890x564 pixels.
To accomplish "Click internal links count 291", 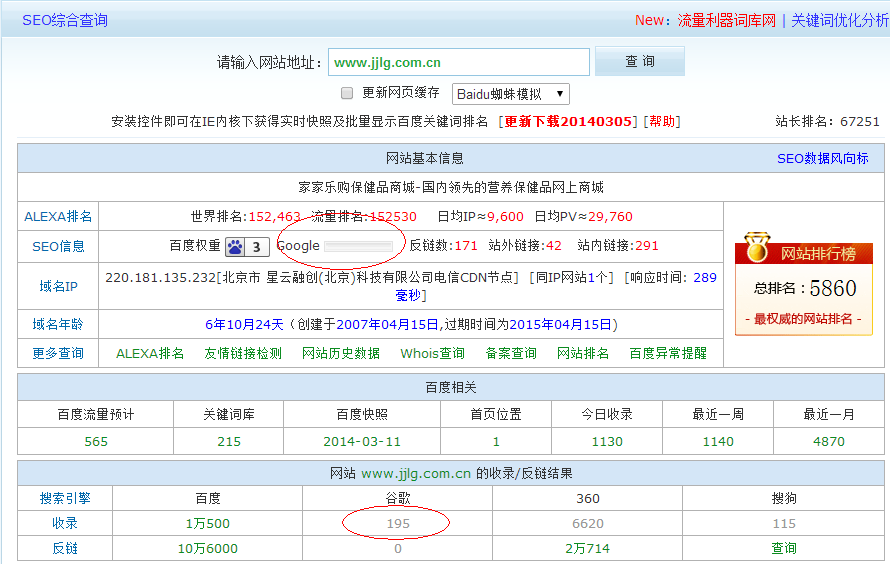I will [647, 246].
